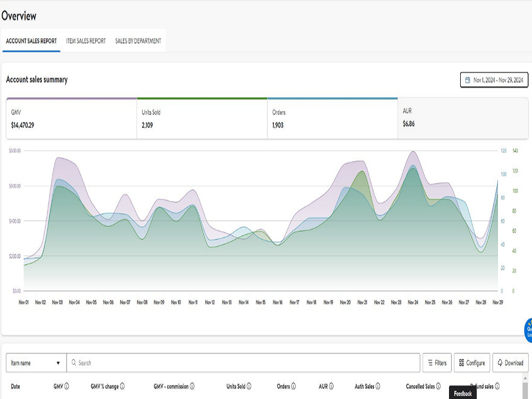
Task: Select the GMV summary card
Action: (x=71, y=119)
